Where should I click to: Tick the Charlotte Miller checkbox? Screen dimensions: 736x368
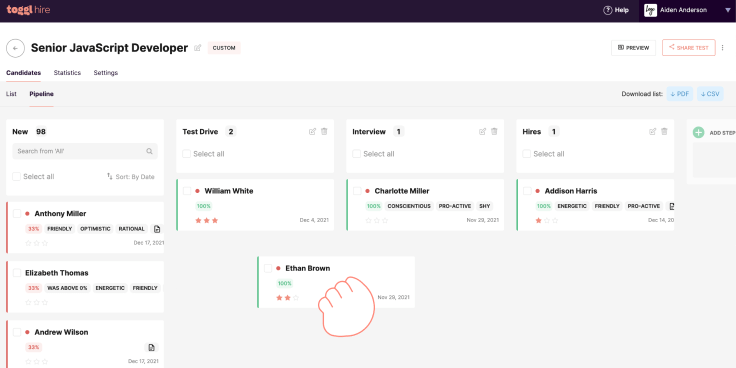click(357, 191)
